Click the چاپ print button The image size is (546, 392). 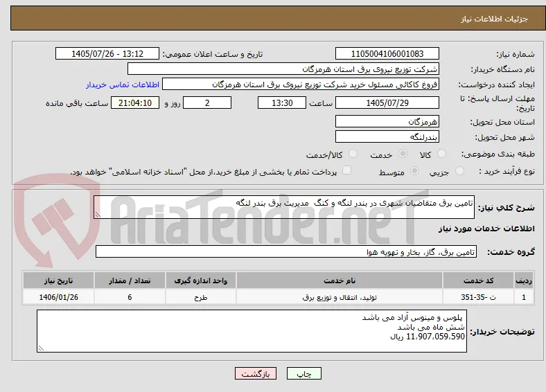[304, 373]
